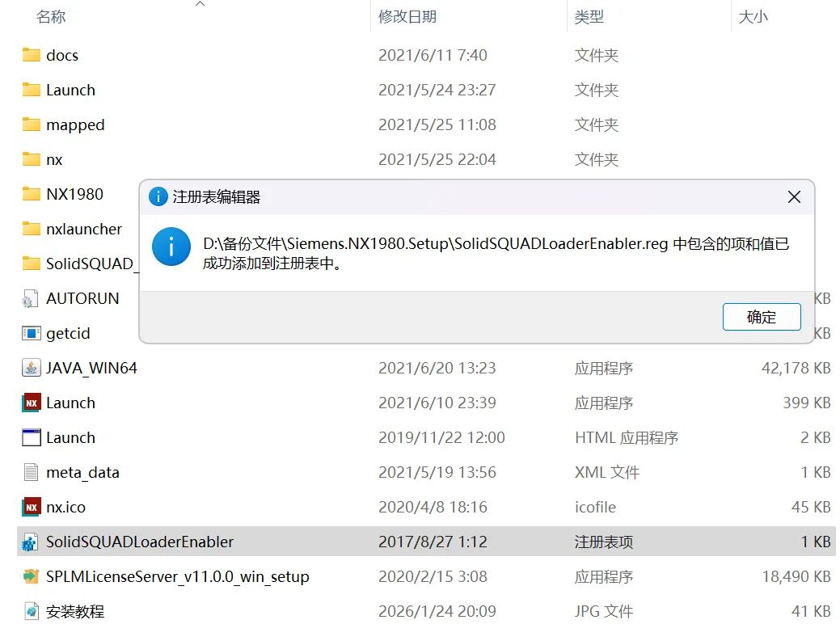Screen dimensions: 840x641
Task: Select the NX1980 folder name
Action: tap(74, 194)
